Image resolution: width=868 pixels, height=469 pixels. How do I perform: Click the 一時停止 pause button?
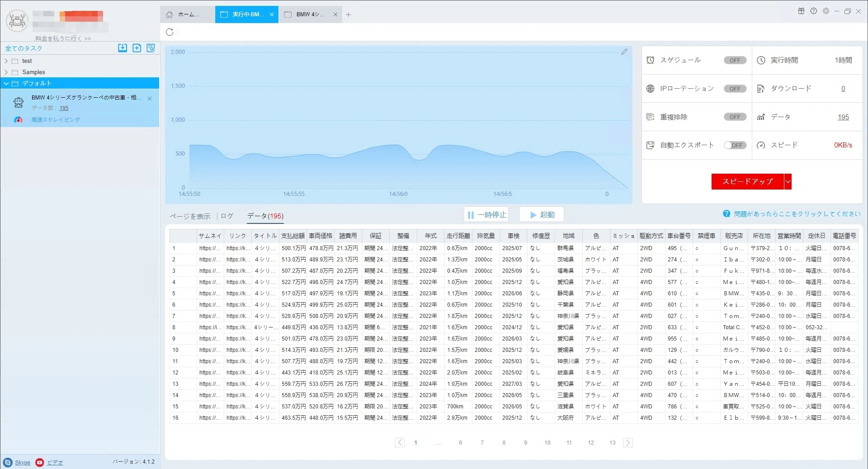click(x=486, y=215)
